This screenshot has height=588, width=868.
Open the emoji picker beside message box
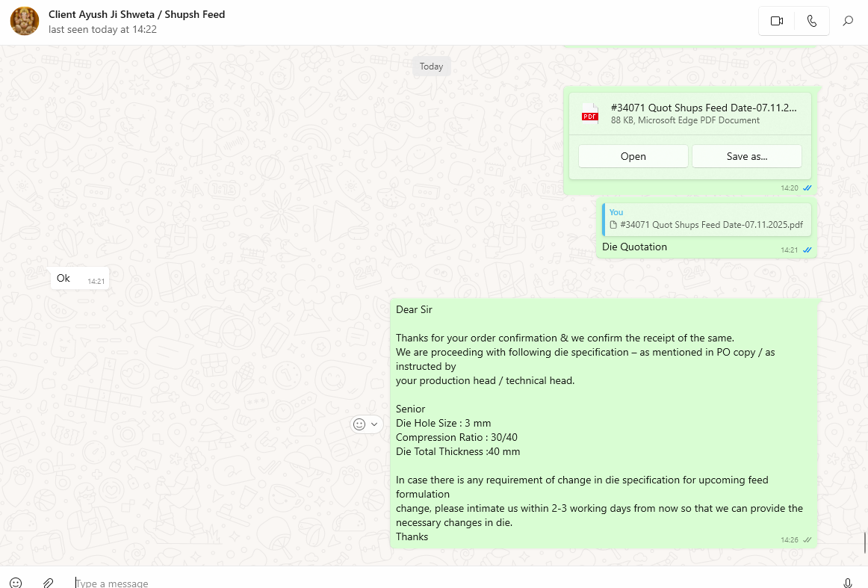click(x=16, y=583)
